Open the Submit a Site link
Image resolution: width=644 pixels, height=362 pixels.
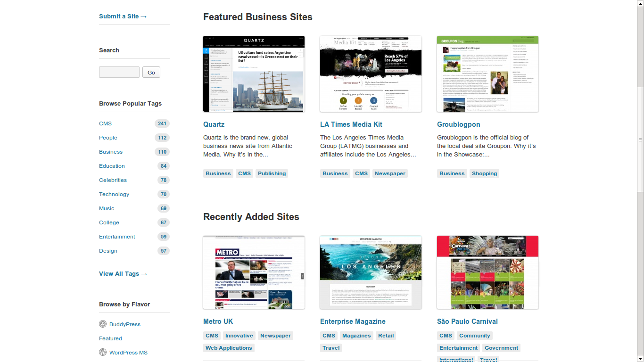tap(123, 16)
